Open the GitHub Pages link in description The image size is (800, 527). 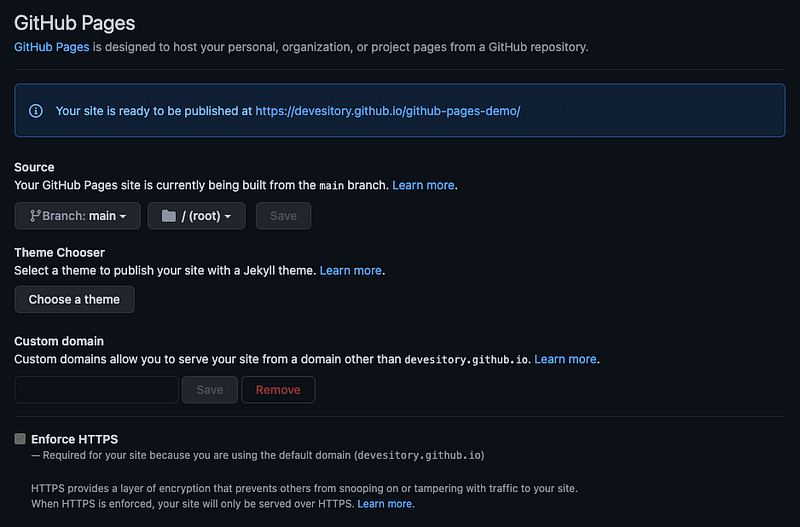52,47
